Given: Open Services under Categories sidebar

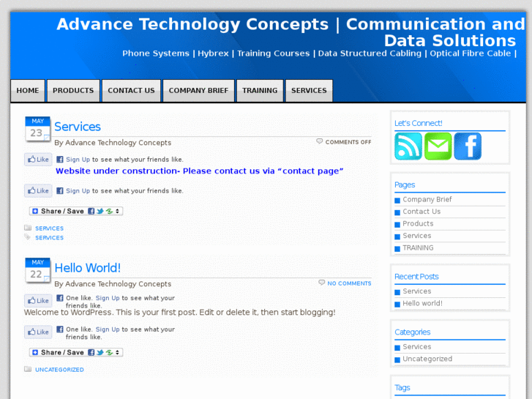Looking at the screenshot, I should coord(417,347).
